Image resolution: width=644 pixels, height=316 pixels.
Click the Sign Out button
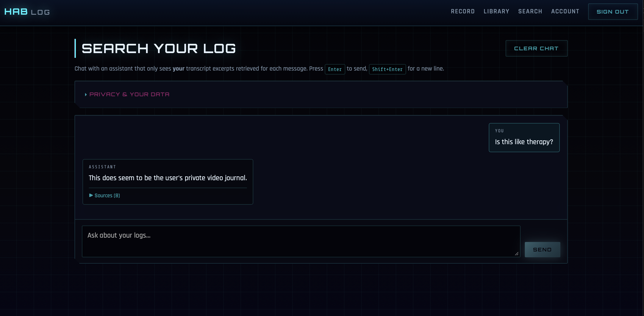(613, 11)
